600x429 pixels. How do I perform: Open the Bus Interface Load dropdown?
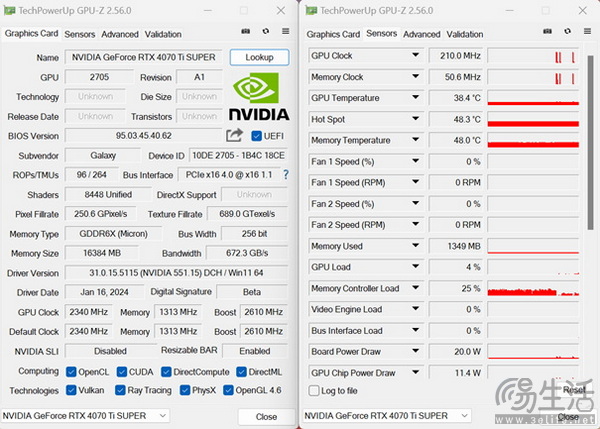tap(415, 330)
